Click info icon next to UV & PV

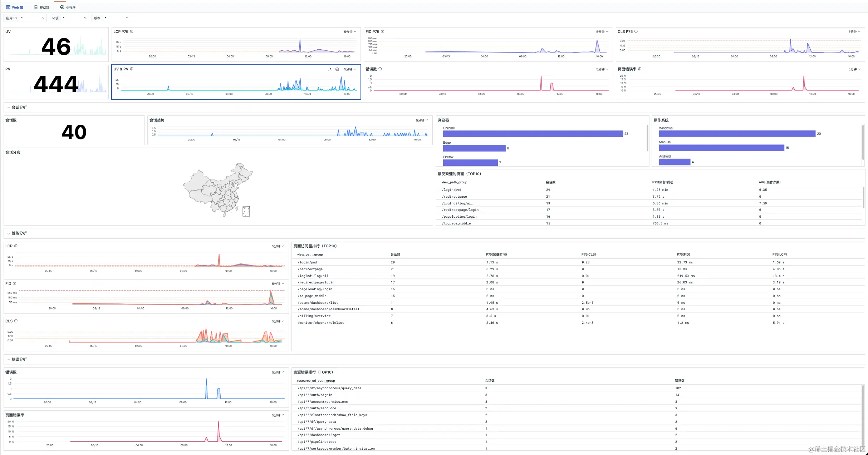(132, 69)
